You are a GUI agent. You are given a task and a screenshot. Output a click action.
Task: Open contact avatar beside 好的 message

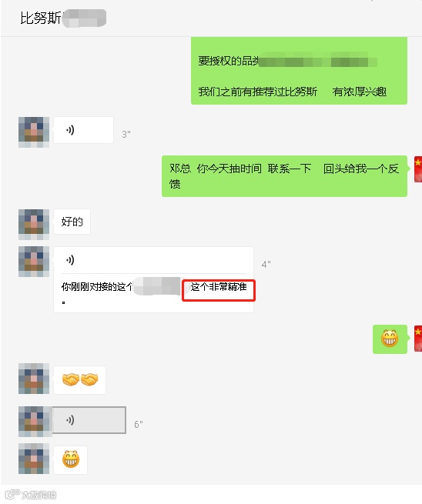34,225
